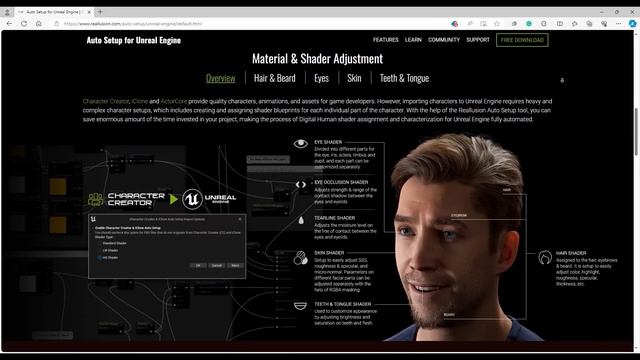640x360 pixels.
Task: Click the Skin Shader spheres icon
Action: pyautogui.click(x=301, y=258)
